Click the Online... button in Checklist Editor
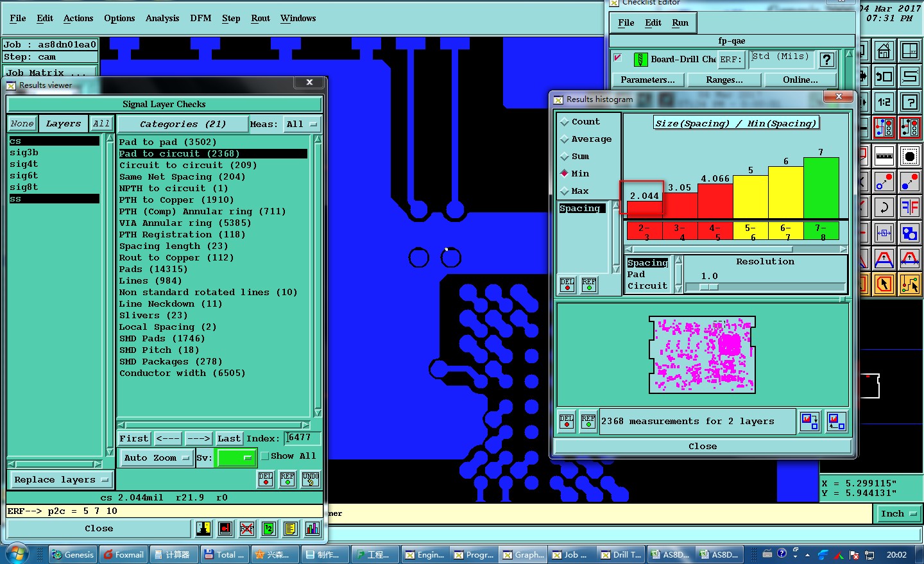924x564 pixels. (800, 80)
